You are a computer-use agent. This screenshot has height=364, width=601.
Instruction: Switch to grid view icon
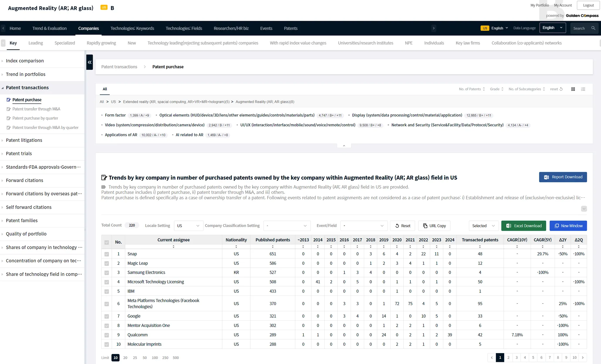(573, 89)
